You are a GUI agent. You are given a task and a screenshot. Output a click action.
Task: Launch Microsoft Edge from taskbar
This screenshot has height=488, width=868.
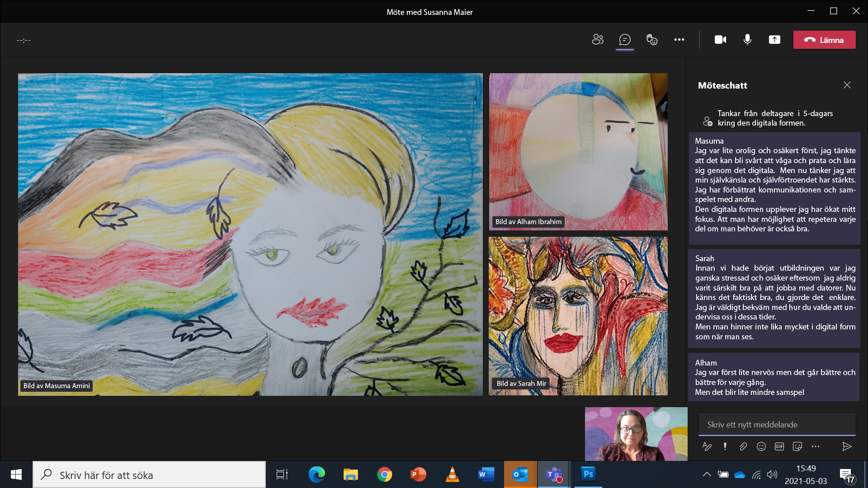(x=316, y=474)
